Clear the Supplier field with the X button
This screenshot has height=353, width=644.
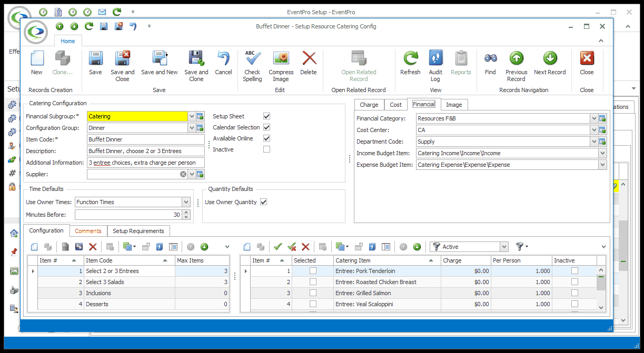pyautogui.click(x=183, y=174)
